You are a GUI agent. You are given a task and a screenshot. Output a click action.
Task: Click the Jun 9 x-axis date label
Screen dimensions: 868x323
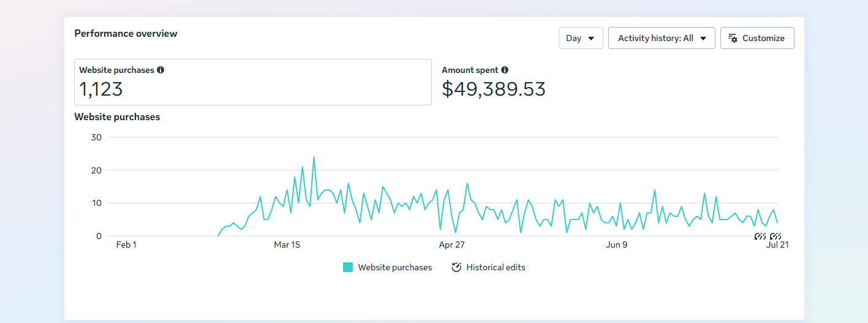pos(617,245)
